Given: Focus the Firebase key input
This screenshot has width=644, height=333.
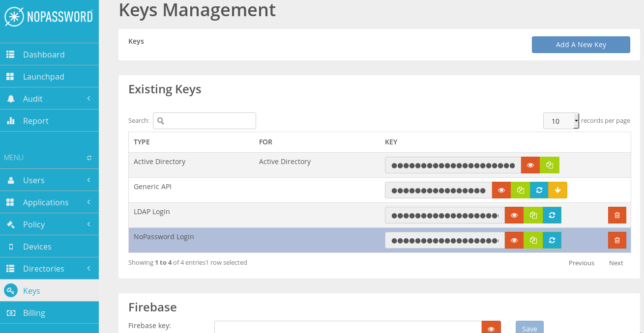Looking at the screenshot, I should 348,328.
